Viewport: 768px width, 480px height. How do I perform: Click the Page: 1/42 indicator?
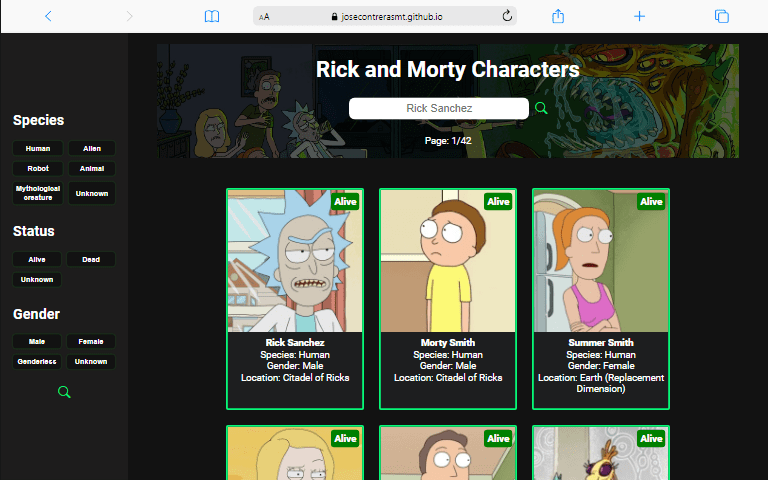[448, 141]
